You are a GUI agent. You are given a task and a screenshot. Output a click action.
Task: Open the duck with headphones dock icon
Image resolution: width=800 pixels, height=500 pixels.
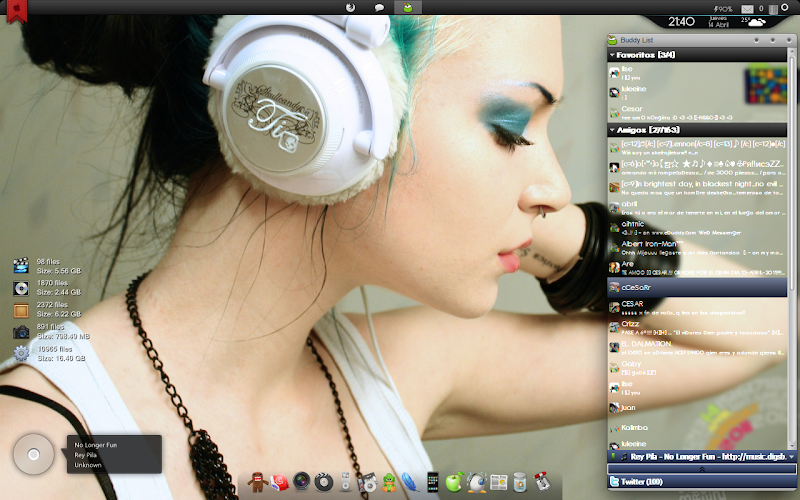pyautogui.click(x=477, y=482)
